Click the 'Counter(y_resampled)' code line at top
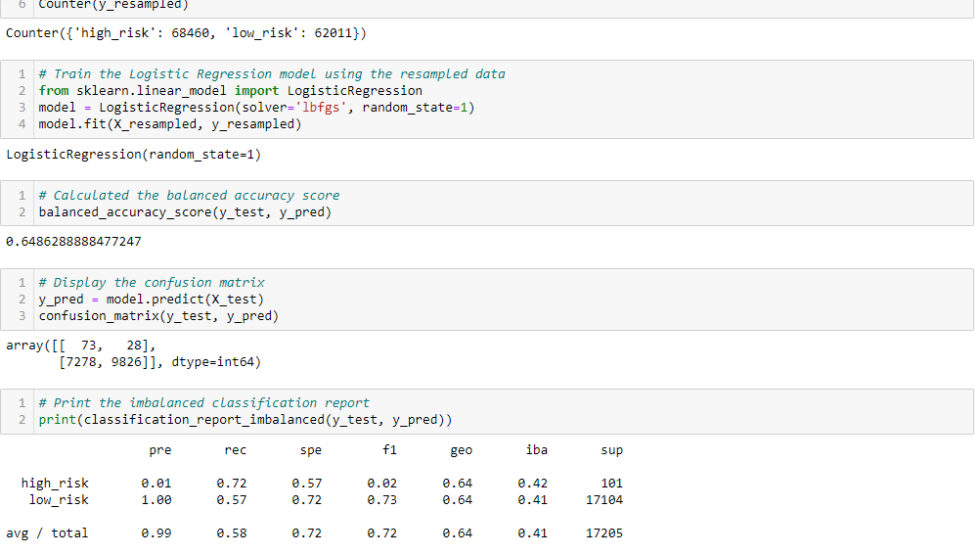The width and height of the screenshot is (980, 555). point(113,5)
